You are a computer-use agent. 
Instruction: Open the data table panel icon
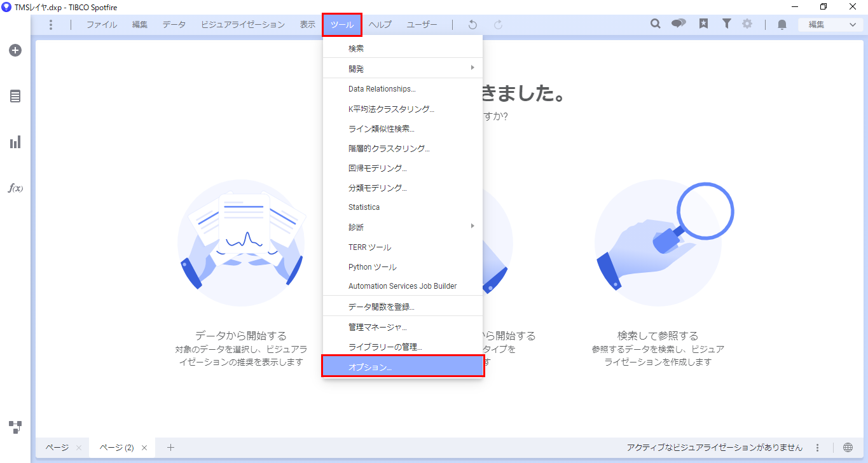click(15, 96)
